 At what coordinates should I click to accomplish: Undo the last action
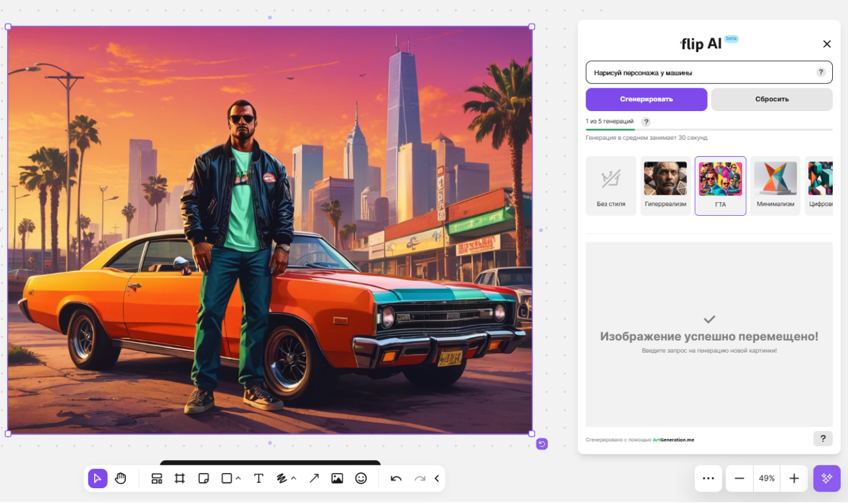pos(396,478)
